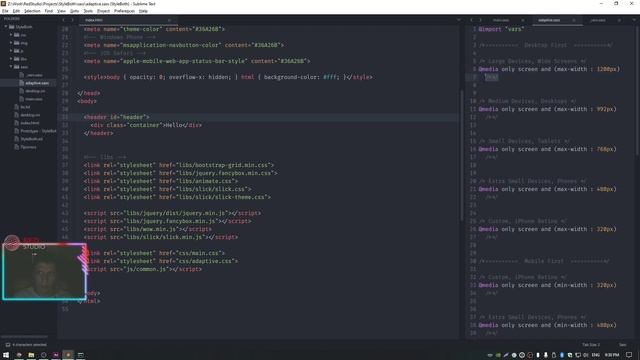
Task: Click the wow.min.js script line
Action: point(148,229)
